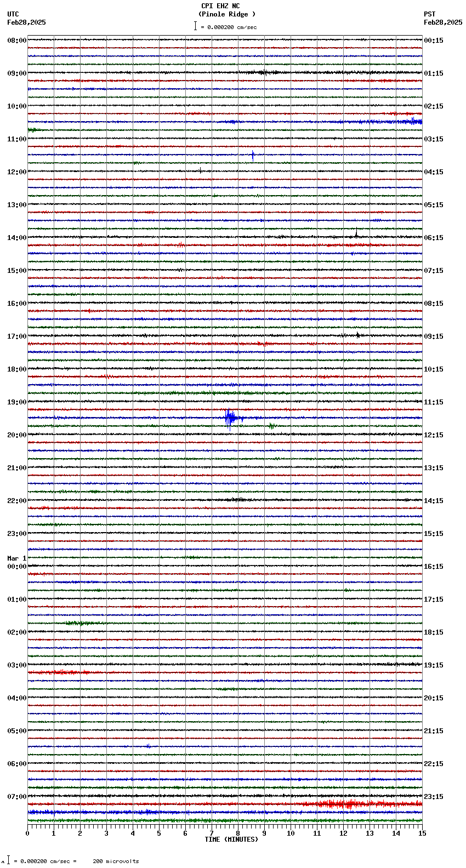Screen dimensions: 466x868
Task: Select the 07:00 UTC row label
Action: click(x=17, y=797)
